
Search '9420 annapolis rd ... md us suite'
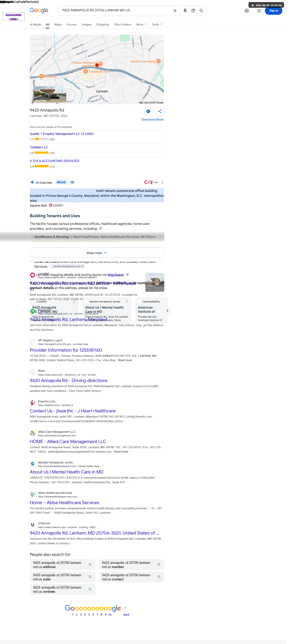point(63,577)
